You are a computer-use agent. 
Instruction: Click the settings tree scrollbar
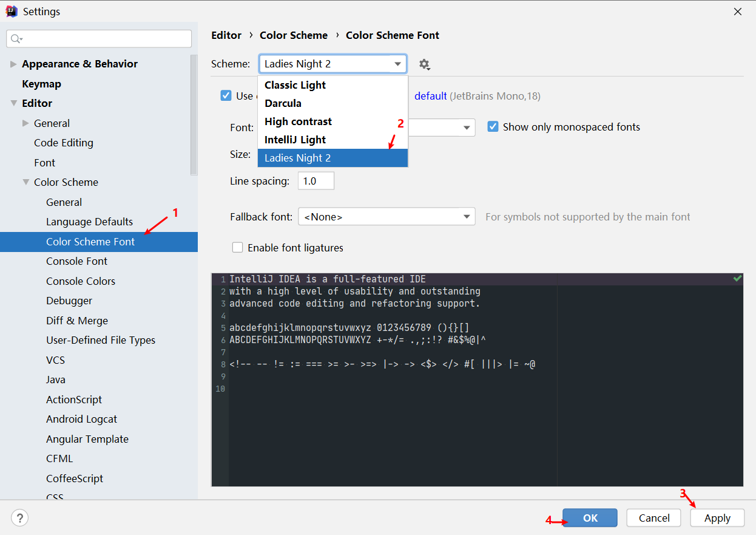194,115
